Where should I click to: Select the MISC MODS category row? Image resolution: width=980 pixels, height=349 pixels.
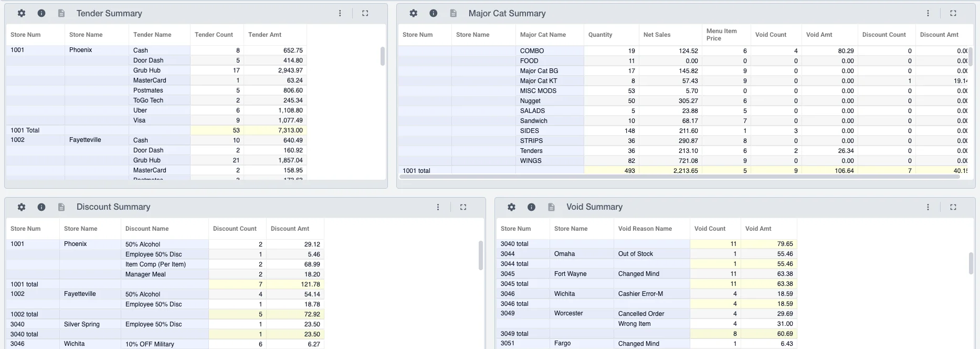pyautogui.click(x=682, y=91)
